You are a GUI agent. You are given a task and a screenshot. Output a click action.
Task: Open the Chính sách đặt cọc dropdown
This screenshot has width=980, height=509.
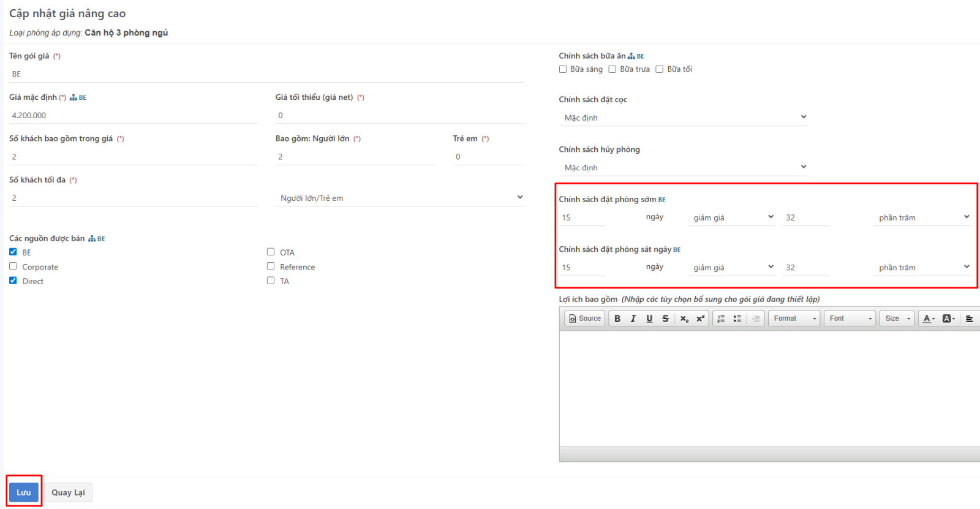(684, 117)
